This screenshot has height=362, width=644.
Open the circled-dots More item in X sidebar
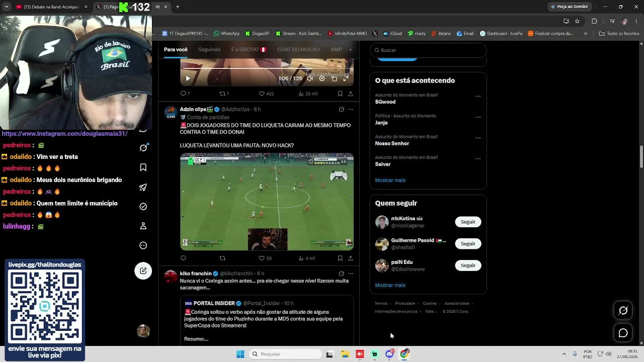tap(143, 246)
